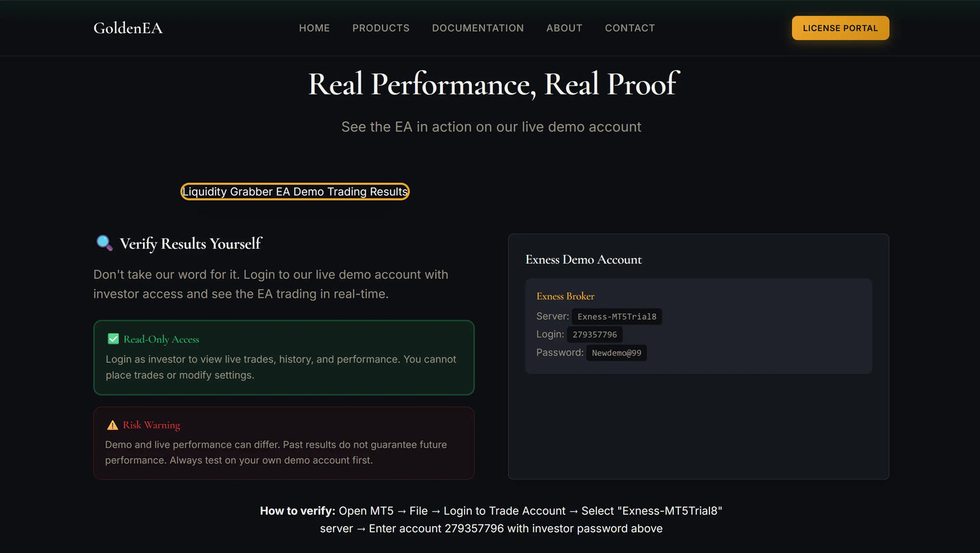Viewport: 980px width, 553px height.
Task: Click the Real Performance, Real Proof headline
Action: point(493,84)
